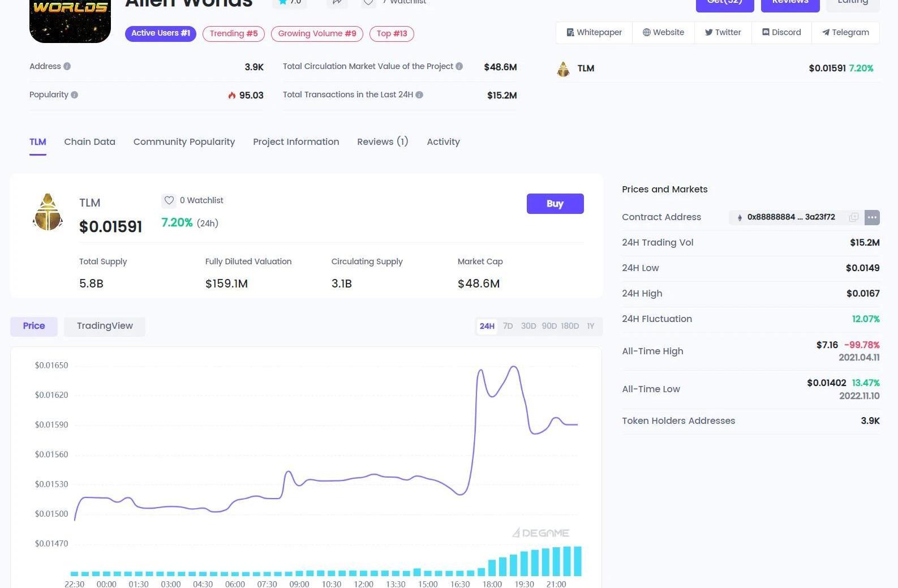The image size is (898, 588).
Task: Click the large TLM token logo
Action: point(48,212)
